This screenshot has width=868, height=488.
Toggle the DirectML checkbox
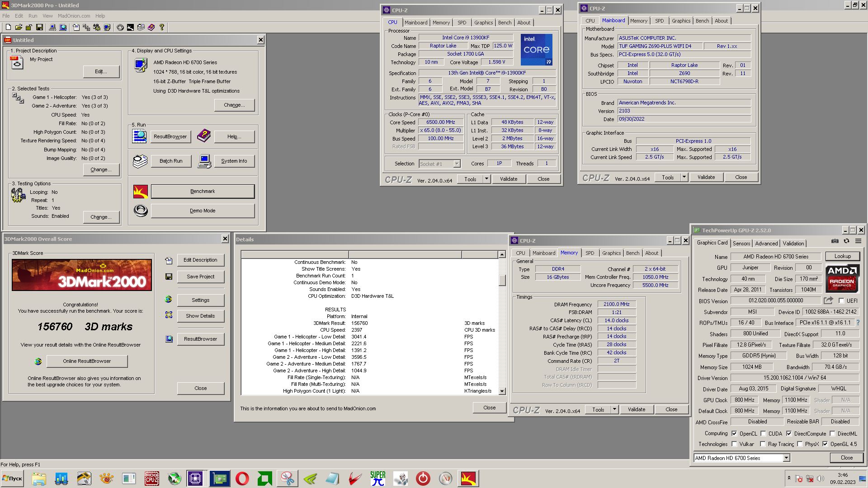(832, 433)
